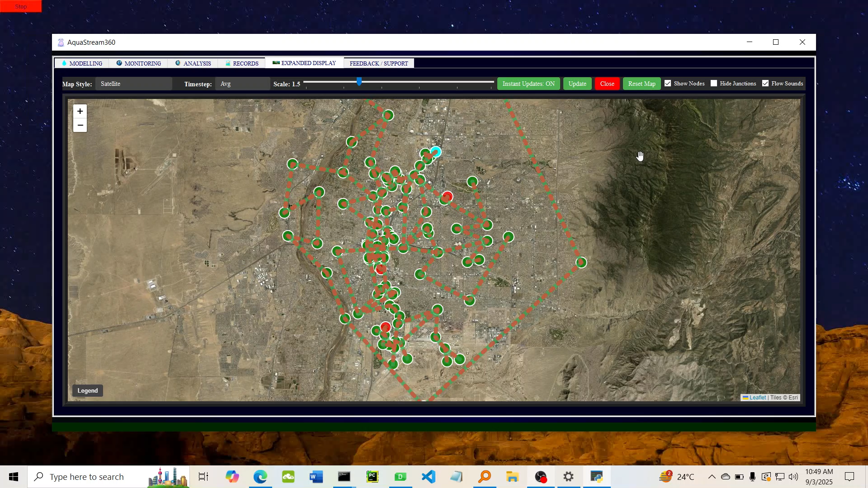Change the Timestep Avg selection
Screen dimensions: 868x488
[242, 84]
